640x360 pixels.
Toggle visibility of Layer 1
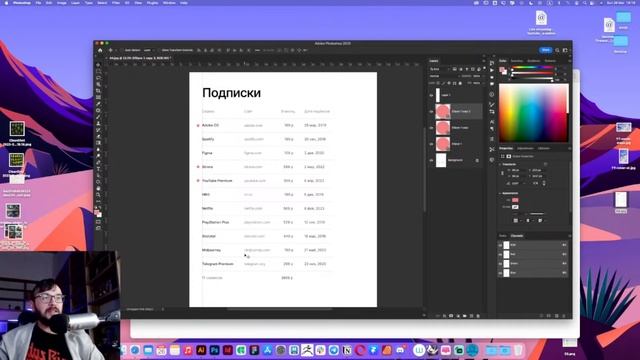coord(431,95)
